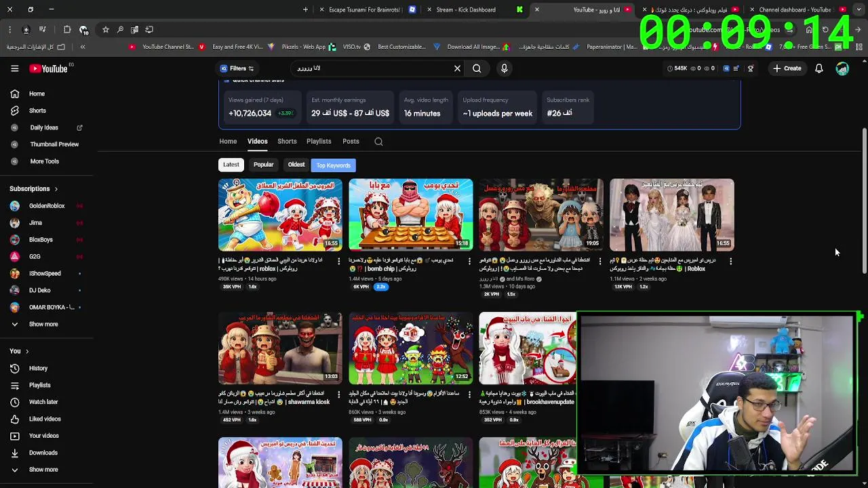Open the Escape Tsunami For Brainrots browser tab
Viewport: 868px width, 488px height.
pos(365,9)
